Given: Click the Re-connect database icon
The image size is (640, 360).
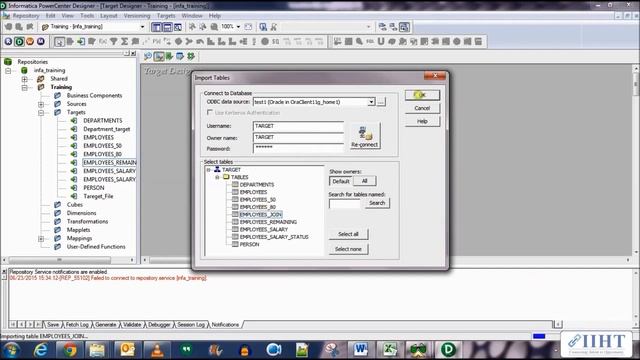Looking at the screenshot, I should click(x=364, y=136).
